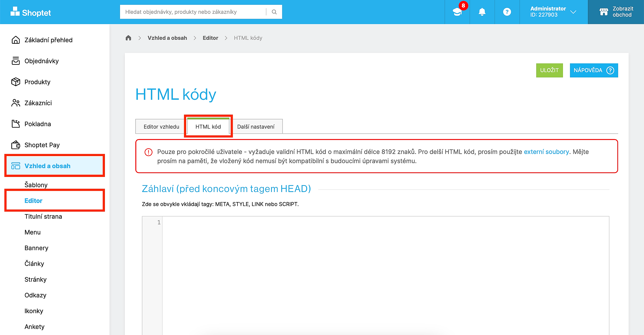Open Produkty in the sidebar
The image size is (644, 335).
click(37, 82)
